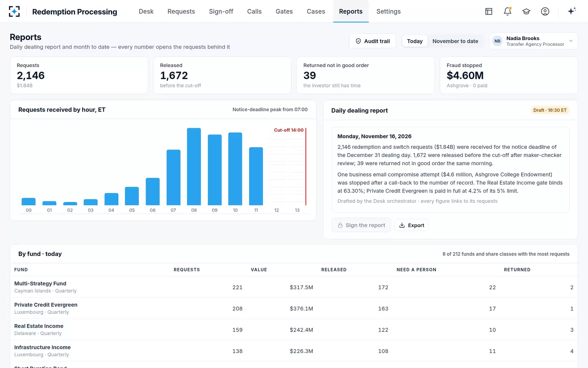Open the Calls tab
588x368 pixels.
(254, 11)
